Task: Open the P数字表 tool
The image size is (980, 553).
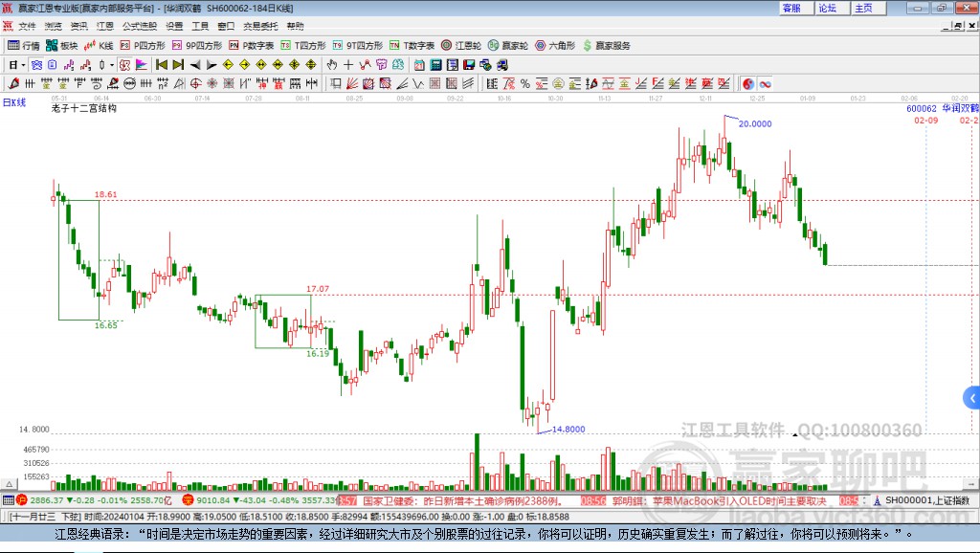Action: coord(252,45)
